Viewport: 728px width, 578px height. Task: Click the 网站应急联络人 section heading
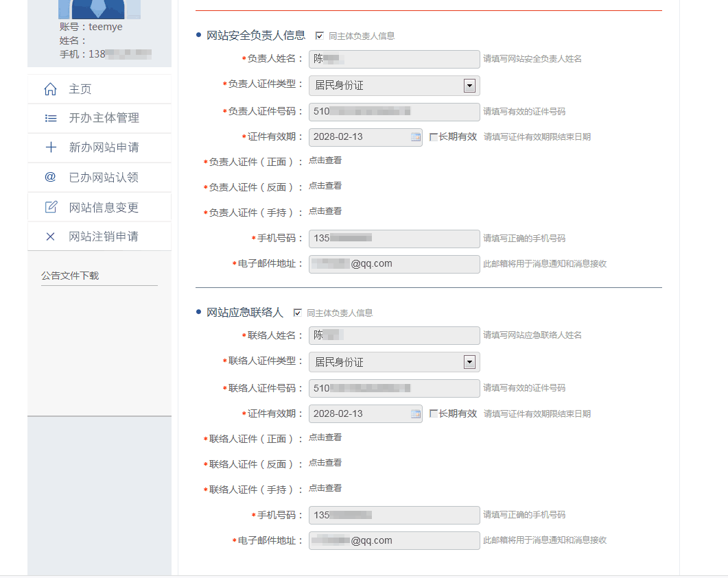tap(245, 313)
